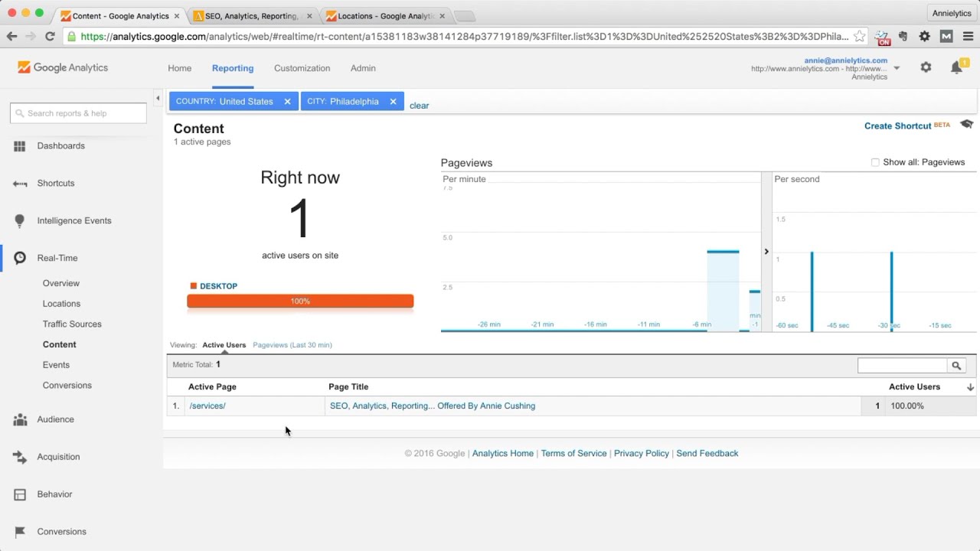Open the account selector dropdown arrow

coord(897,68)
